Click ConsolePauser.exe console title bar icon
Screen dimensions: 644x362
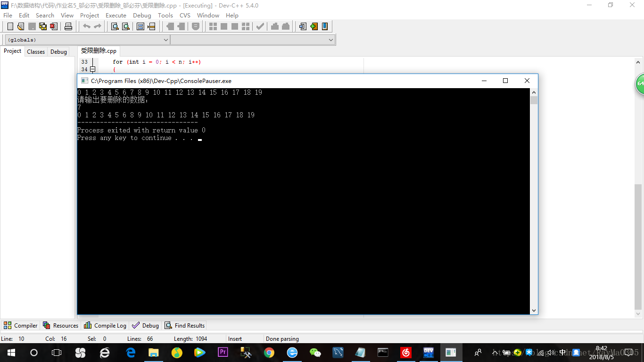84,81
